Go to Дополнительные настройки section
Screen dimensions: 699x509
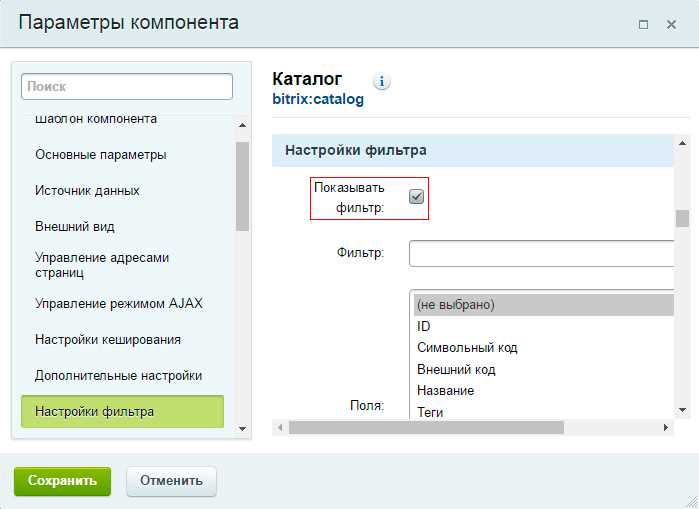[x=119, y=376]
